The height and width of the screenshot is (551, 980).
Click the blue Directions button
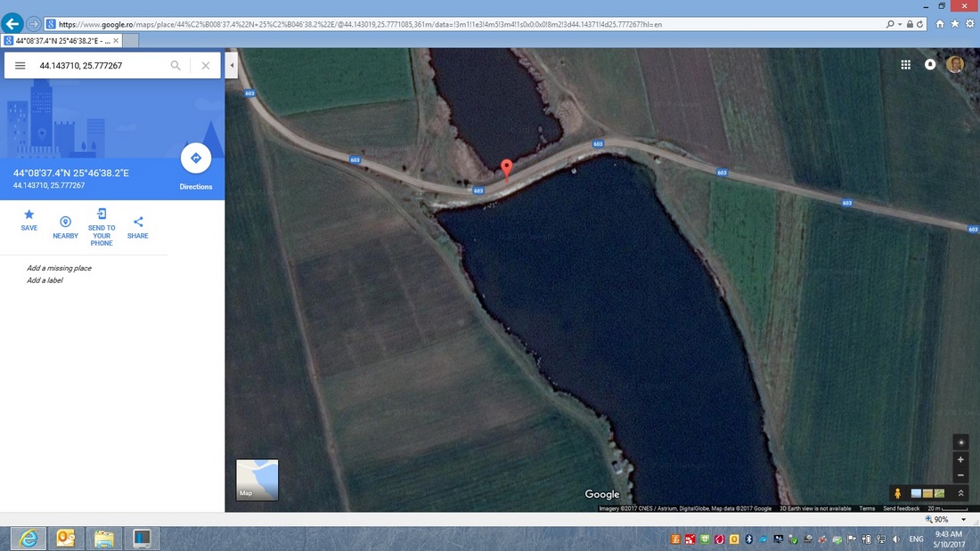point(196,158)
